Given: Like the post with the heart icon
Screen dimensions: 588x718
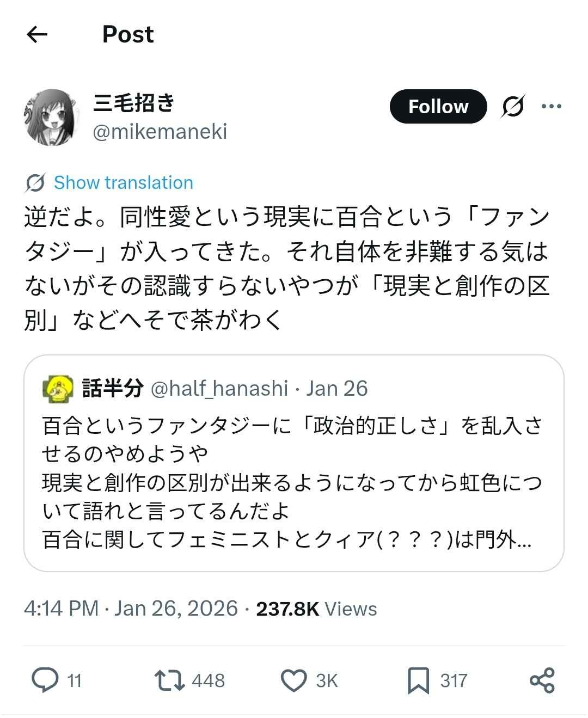Looking at the screenshot, I should pyautogui.click(x=294, y=680).
